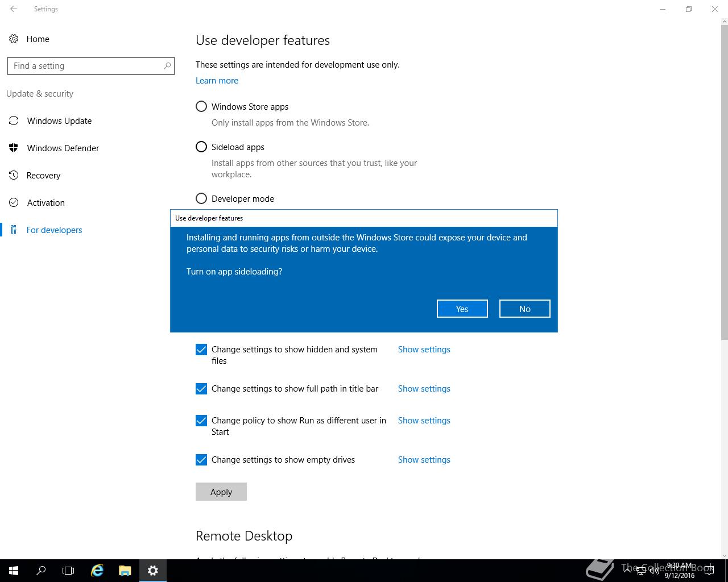Image resolution: width=728 pixels, height=582 pixels.
Task: Go to Settings Home
Action: [38, 39]
